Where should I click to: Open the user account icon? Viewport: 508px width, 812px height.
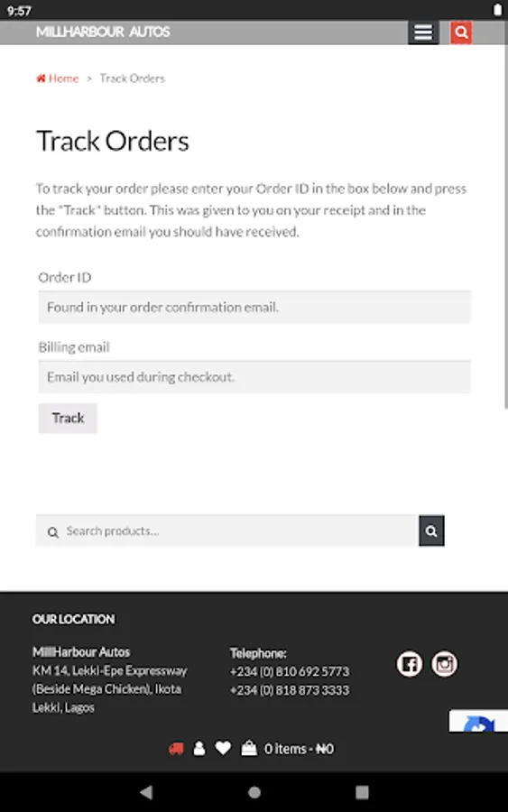199,749
